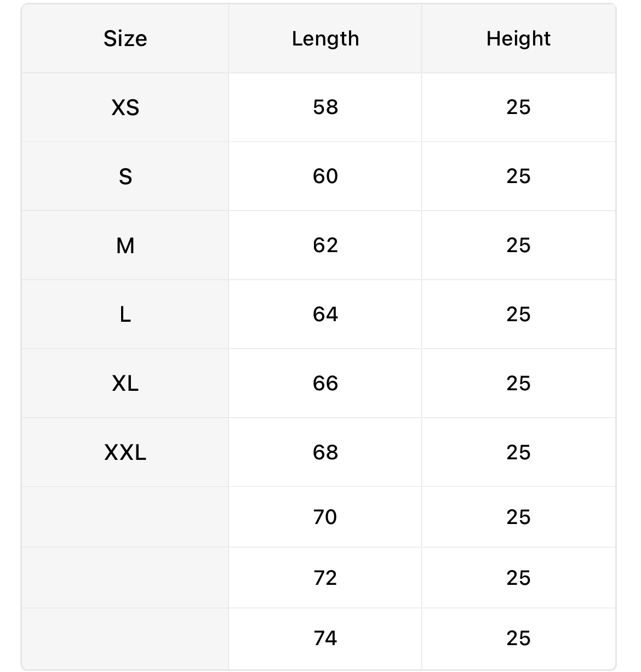Screen dimensions: 641x672
Task: Click the length value 66
Action: pos(325,384)
